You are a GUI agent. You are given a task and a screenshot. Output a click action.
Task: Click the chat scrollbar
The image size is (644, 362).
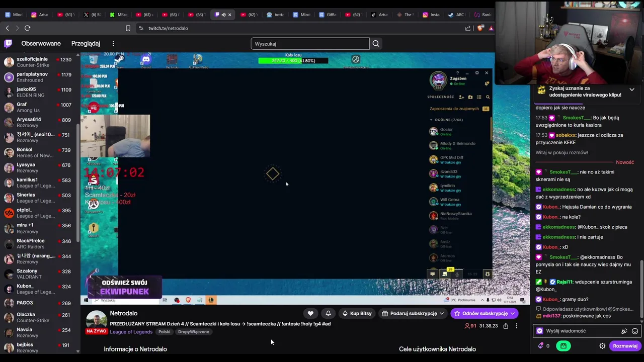point(641,289)
